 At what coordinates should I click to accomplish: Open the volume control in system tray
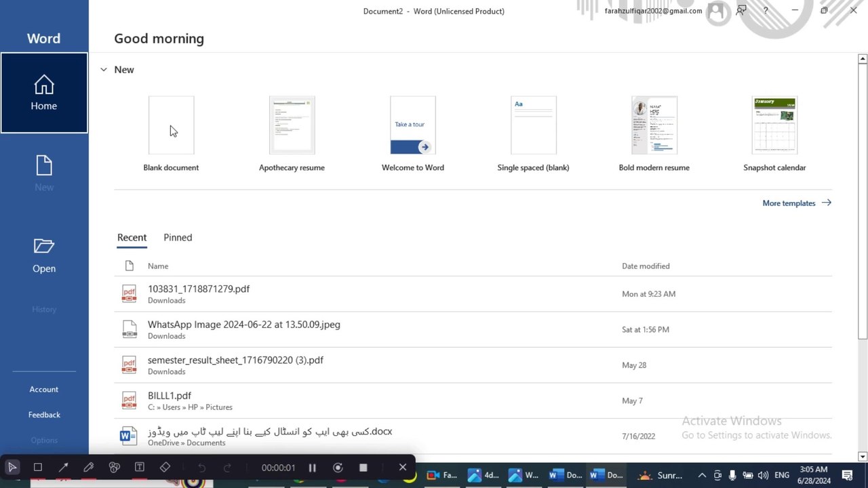764,475
